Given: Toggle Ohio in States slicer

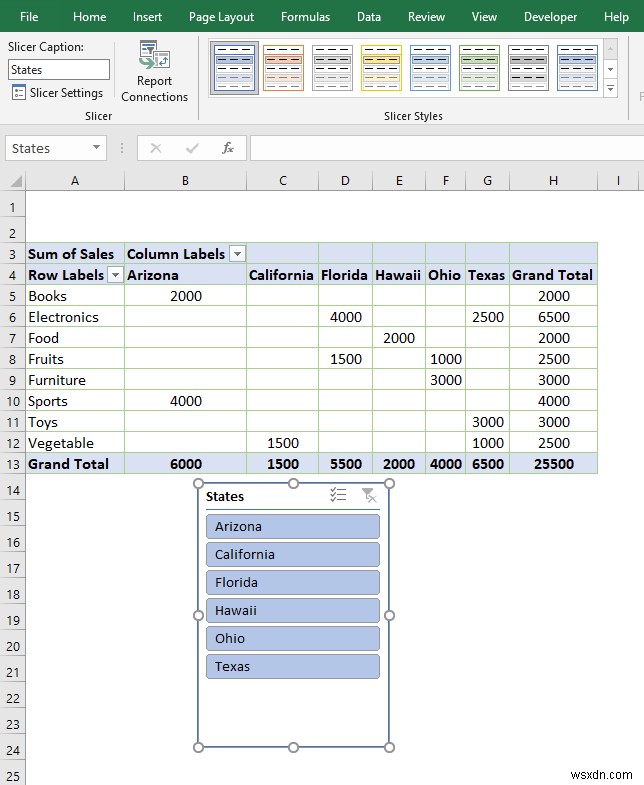Looking at the screenshot, I should click(x=293, y=639).
